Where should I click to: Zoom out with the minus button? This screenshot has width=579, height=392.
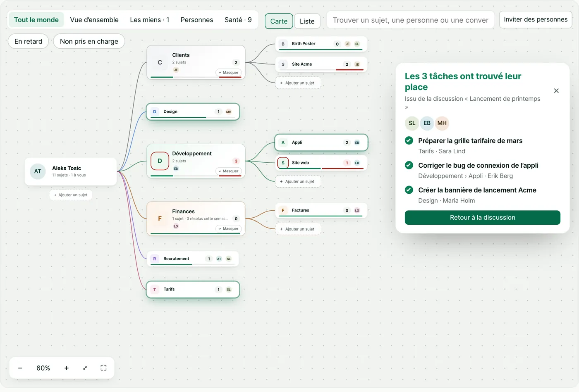20,368
